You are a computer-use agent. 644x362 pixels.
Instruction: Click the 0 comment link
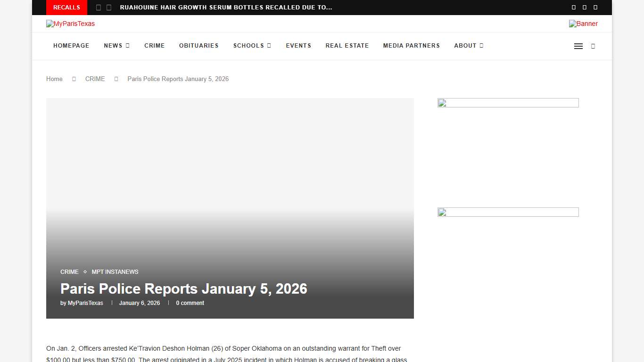190,303
